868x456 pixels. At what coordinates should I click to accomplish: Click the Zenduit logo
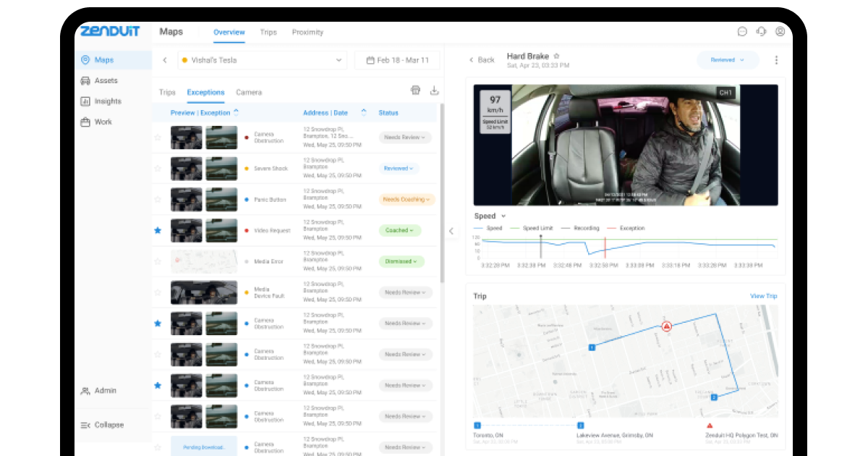point(110,31)
